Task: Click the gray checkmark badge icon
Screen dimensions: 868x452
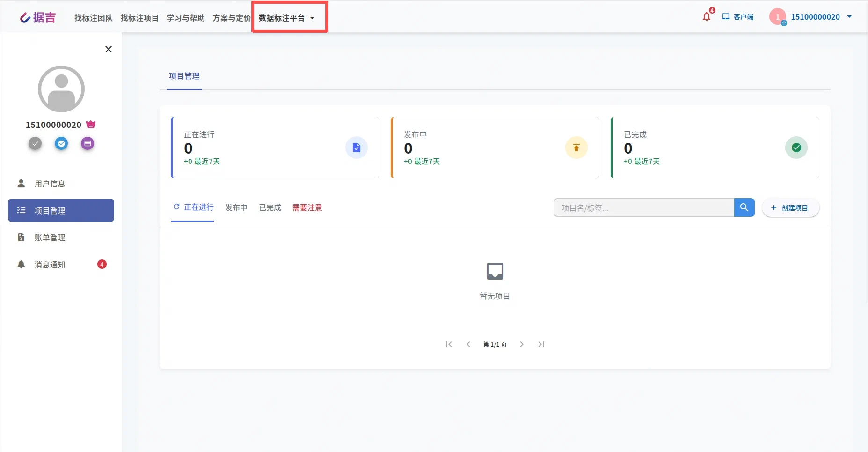Action: click(x=35, y=143)
